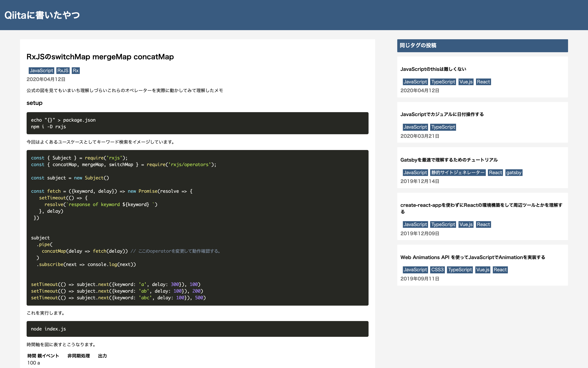Click the '.subscribe(next => console.log(next))' line
The image size is (588, 368).
tap(86, 264)
